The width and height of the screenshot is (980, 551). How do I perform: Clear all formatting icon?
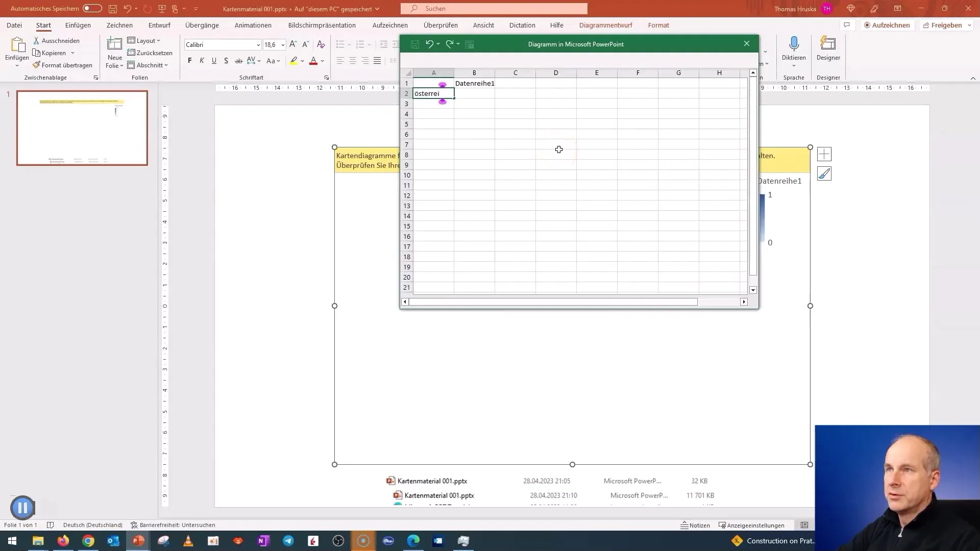coord(321,45)
